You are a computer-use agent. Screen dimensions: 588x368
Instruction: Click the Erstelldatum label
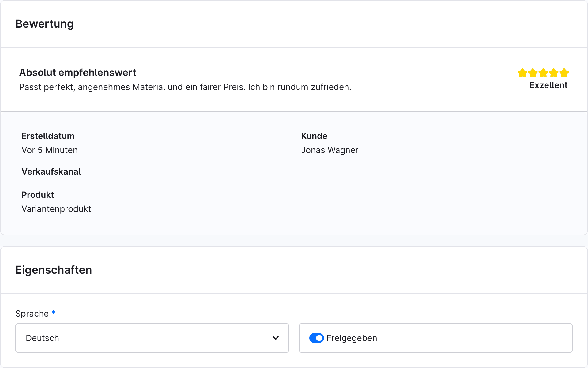(x=48, y=136)
